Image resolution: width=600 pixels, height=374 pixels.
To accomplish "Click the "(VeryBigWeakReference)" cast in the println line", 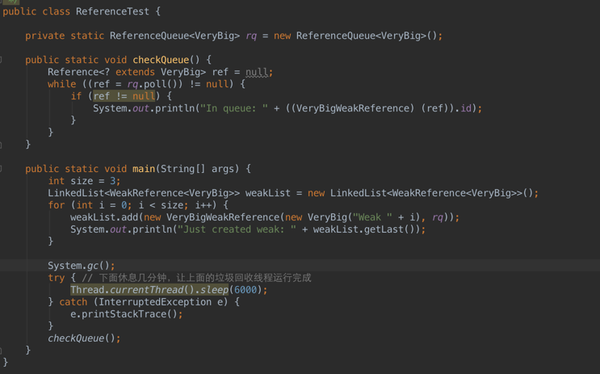I will point(352,108).
